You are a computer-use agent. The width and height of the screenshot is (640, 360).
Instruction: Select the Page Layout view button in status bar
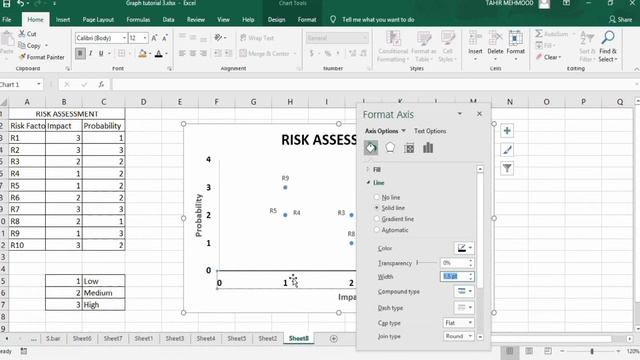point(529,351)
